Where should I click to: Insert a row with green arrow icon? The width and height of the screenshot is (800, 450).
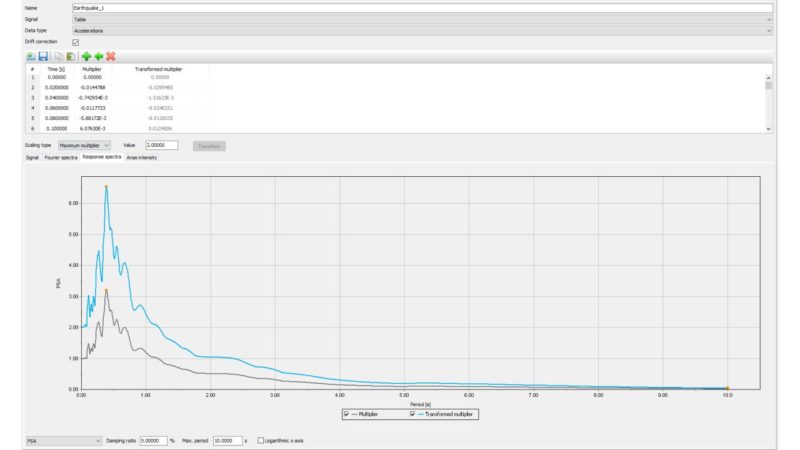[x=98, y=56]
